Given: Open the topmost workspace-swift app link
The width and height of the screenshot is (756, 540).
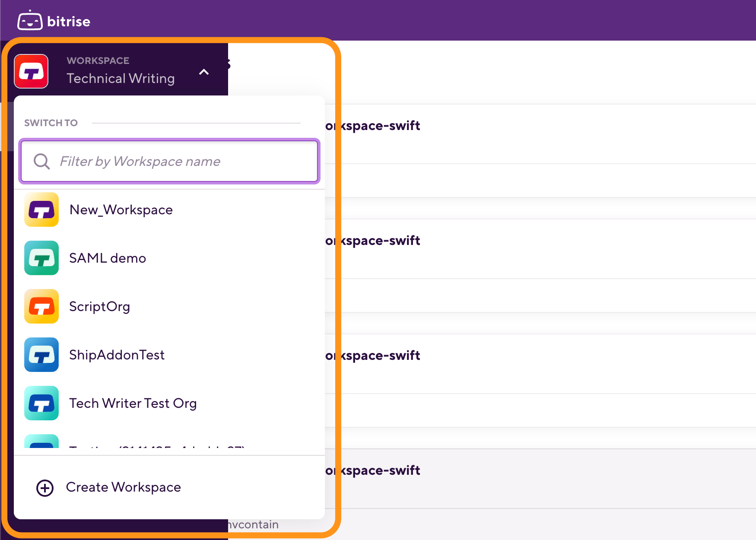Looking at the screenshot, I should click(x=373, y=125).
